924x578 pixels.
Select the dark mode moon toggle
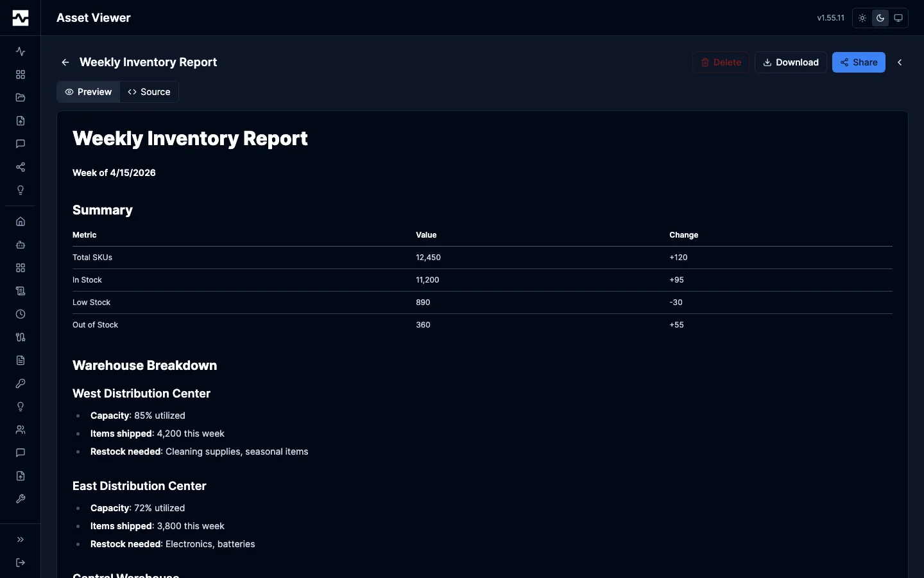[x=880, y=18]
